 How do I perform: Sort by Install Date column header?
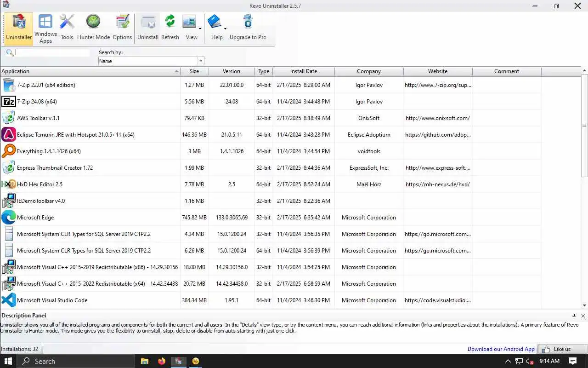(x=304, y=71)
